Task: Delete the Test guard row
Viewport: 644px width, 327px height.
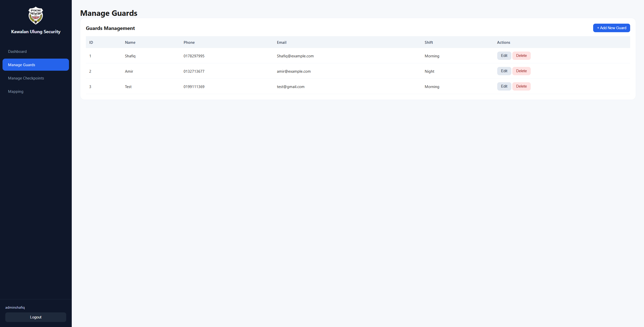Action: 521,86
